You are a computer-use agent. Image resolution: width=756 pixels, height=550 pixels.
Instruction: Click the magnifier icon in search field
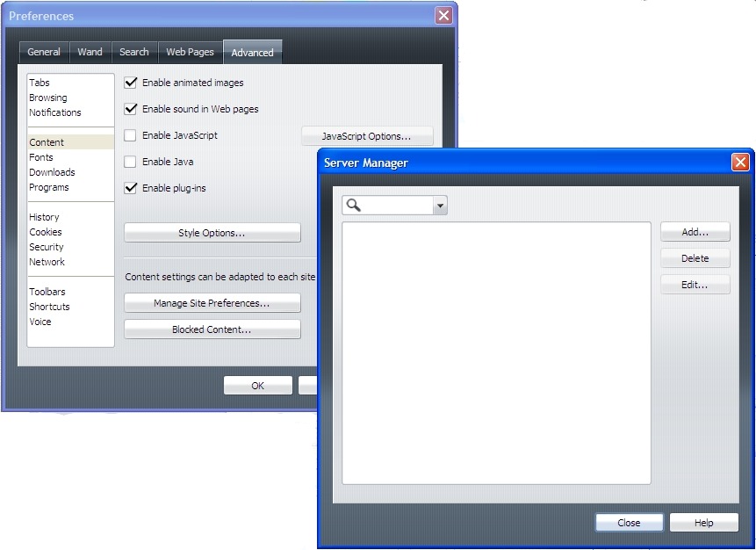pos(354,206)
